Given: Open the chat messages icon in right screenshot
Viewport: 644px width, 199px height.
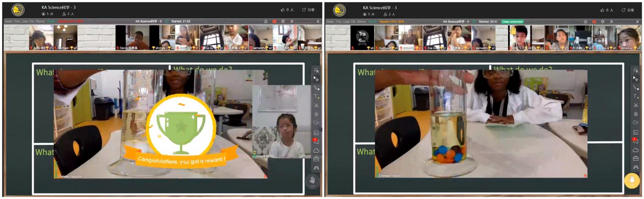Looking at the screenshot, I should tap(635, 141).
